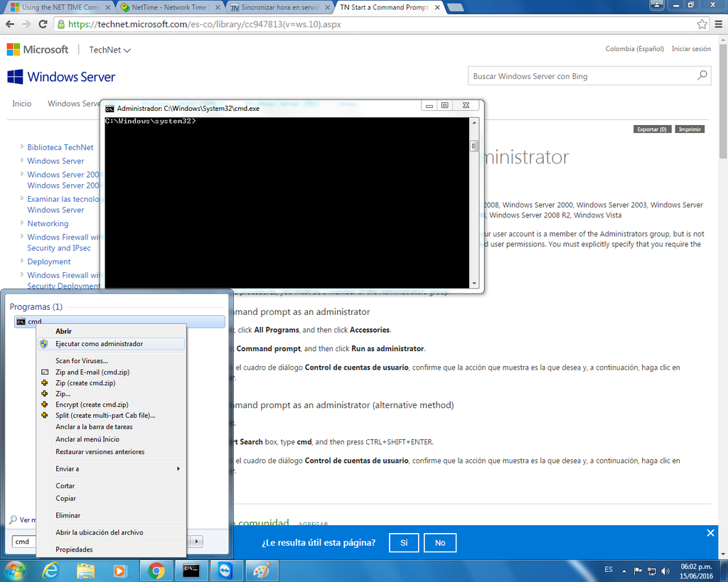Image resolution: width=728 pixels, height=582 pixels.
Task: Expand the Deployment tree node
Action: coord(22,261)
